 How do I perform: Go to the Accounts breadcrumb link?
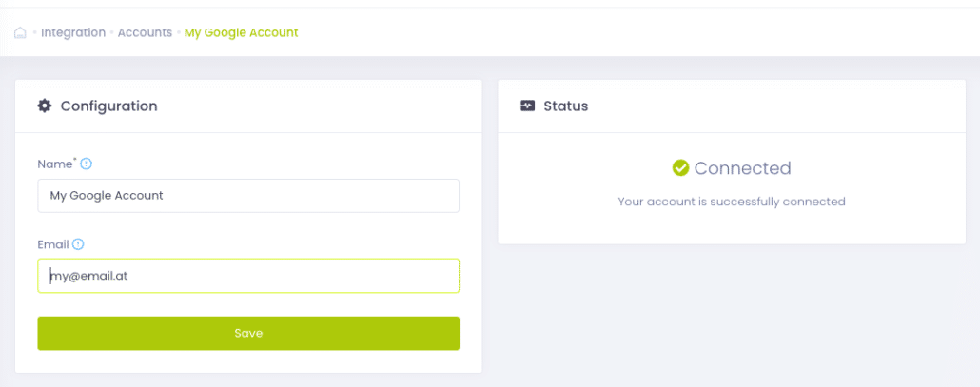pos(145,32)
